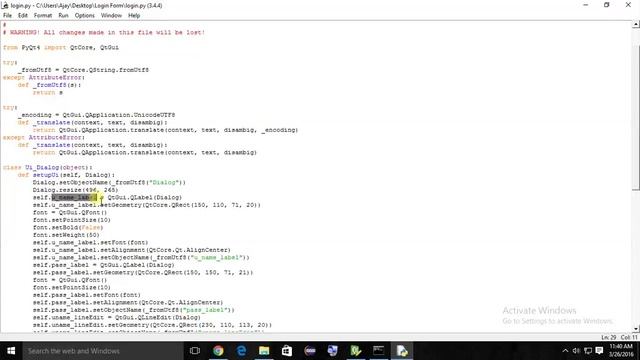Viewport: 640px width, 360px height.
Task: Click the 'self.u_name_label.setAlignment' line
Action: pyautogui.click(x=132, y=250)
